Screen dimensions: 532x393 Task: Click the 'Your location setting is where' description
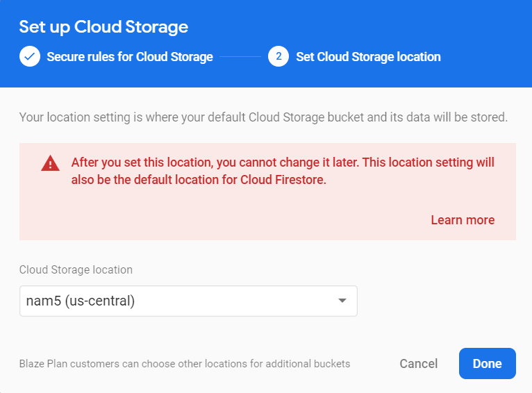click(263, 117)
